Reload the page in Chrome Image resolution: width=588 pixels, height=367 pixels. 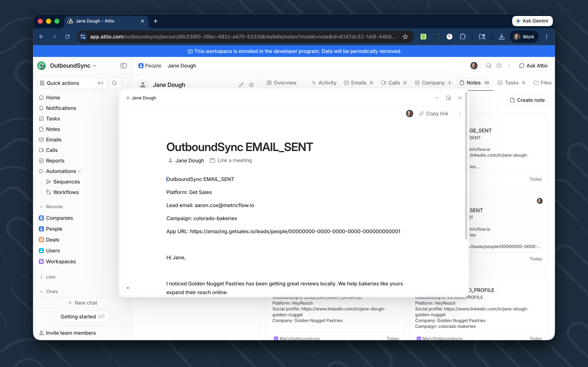68,37
